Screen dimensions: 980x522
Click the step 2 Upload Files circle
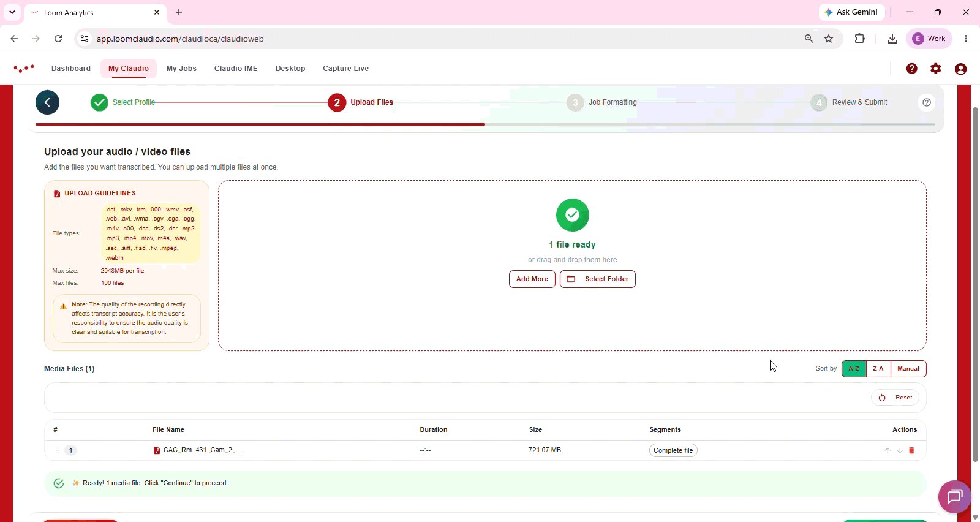click(x=337, y=102)
